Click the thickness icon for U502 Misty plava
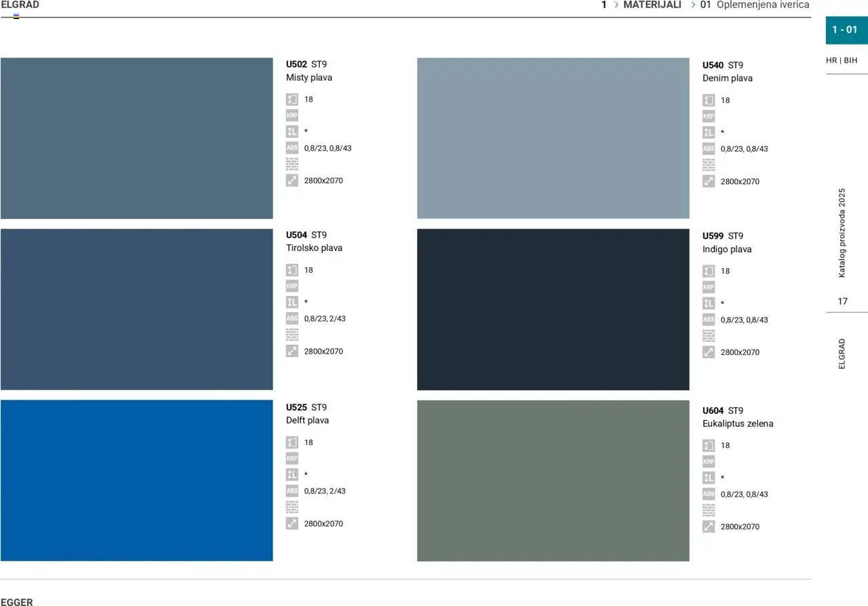This screenshot has width=868, height=606. click(292, 99)
